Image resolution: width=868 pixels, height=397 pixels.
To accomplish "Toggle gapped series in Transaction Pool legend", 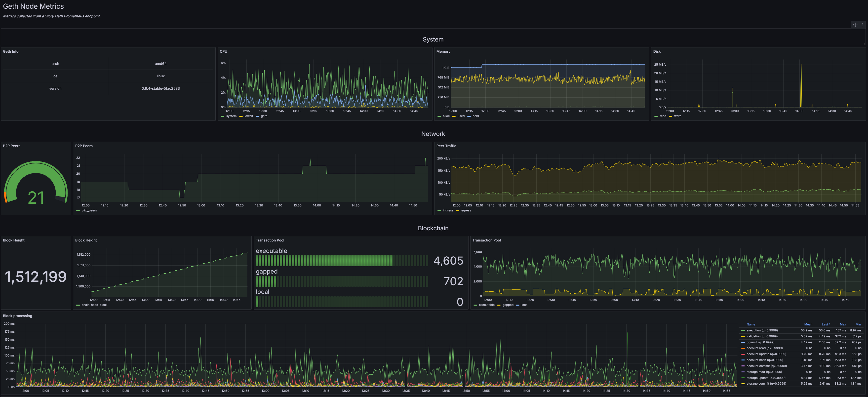I will pyautogui.click(x=508, y=305).
